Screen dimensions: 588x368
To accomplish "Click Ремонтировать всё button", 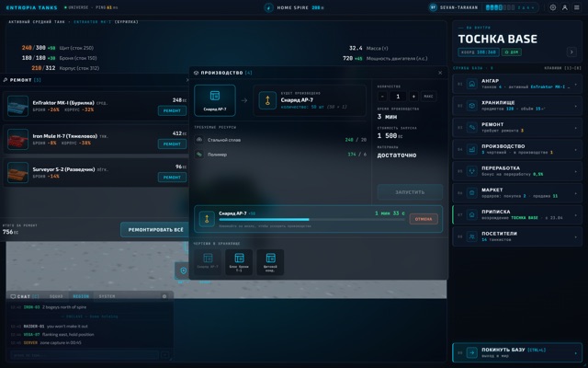I will [155, 229].
